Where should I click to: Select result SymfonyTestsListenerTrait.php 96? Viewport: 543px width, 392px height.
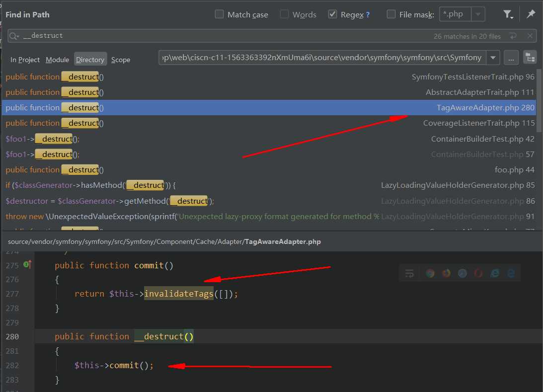[269, 77]
